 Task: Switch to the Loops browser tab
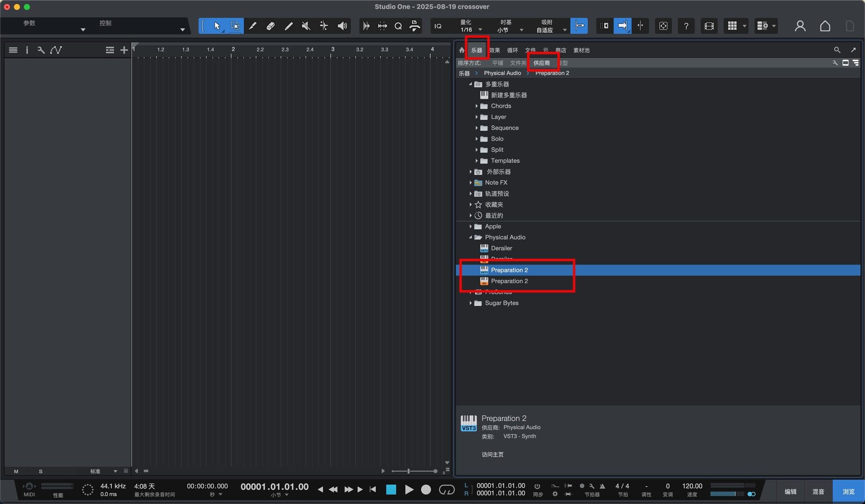(513, 50)
